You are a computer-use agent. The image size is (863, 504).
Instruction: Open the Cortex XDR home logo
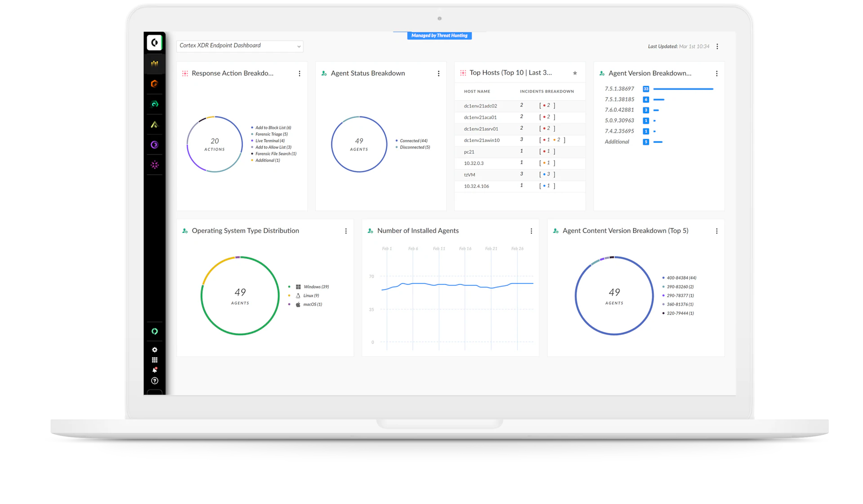point(155,43)
